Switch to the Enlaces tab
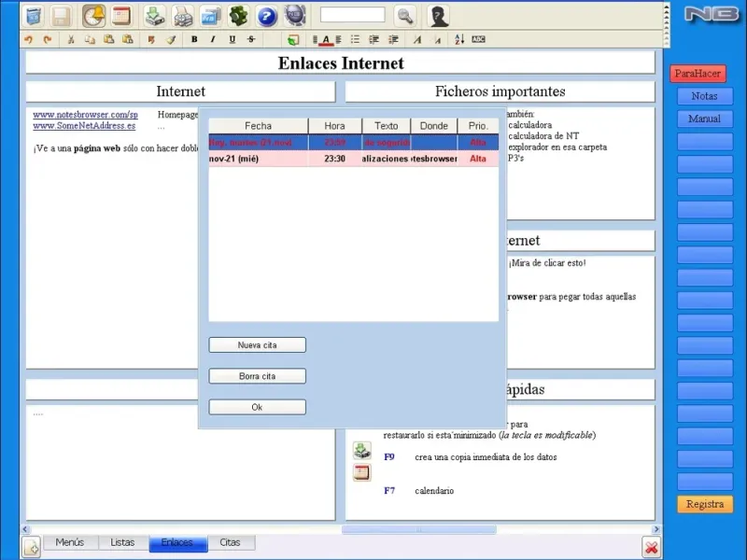The width and height of the screenshot is (747, 560). pyautogui.click(x=177, y=543)
